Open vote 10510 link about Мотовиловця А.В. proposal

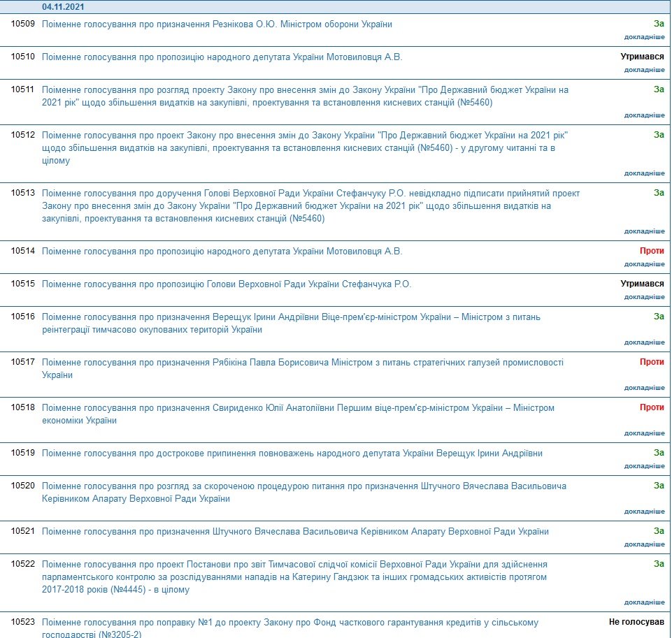click(222, 57)
